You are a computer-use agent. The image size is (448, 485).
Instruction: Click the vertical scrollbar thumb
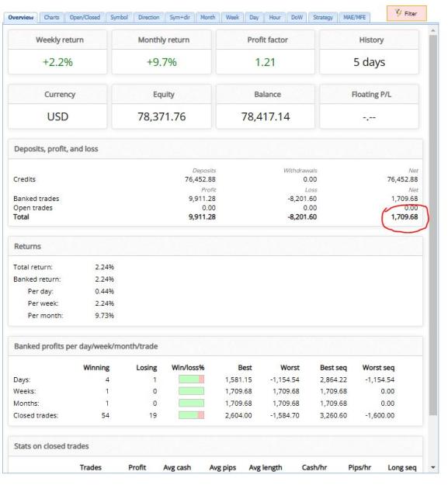pyautogui.click(x=433, y=225)
